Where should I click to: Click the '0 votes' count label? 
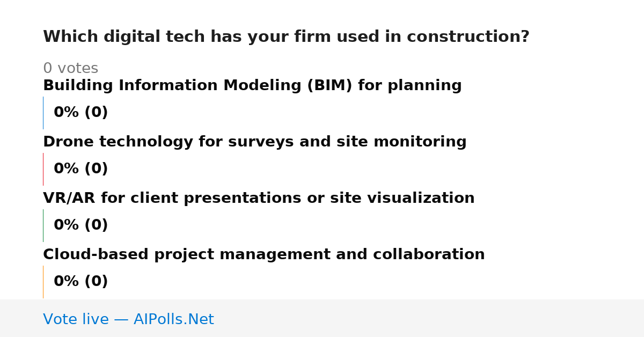pos(70,69)
